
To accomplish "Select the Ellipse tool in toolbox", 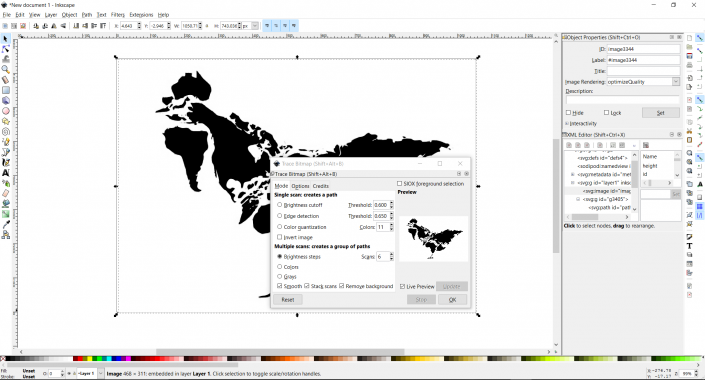I will [x=5, y=111].
